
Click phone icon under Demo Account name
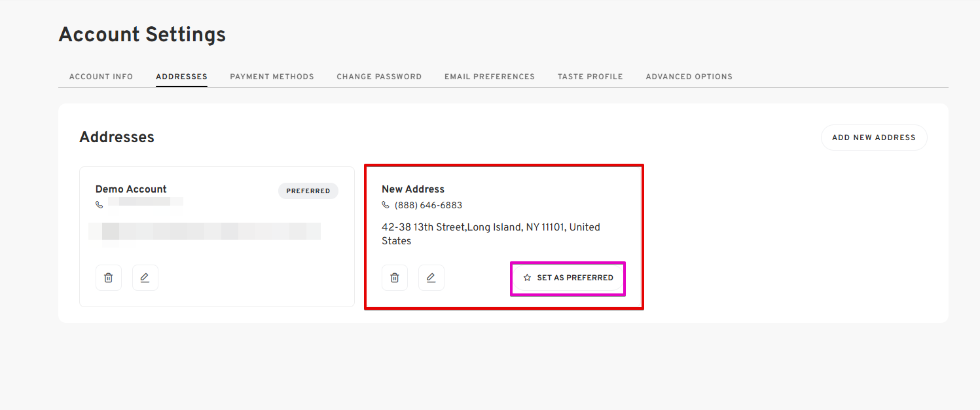(x=100, y=205)
